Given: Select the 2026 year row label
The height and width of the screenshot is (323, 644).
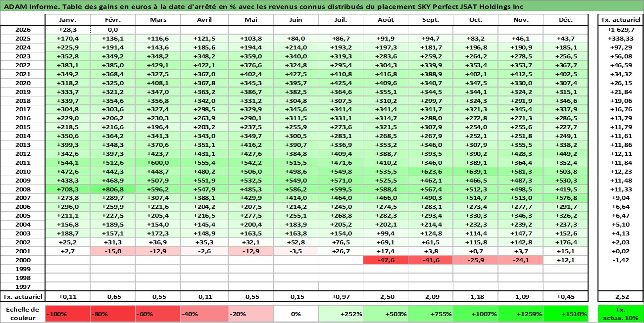Looking at the screenshot, I should (23, 30).
